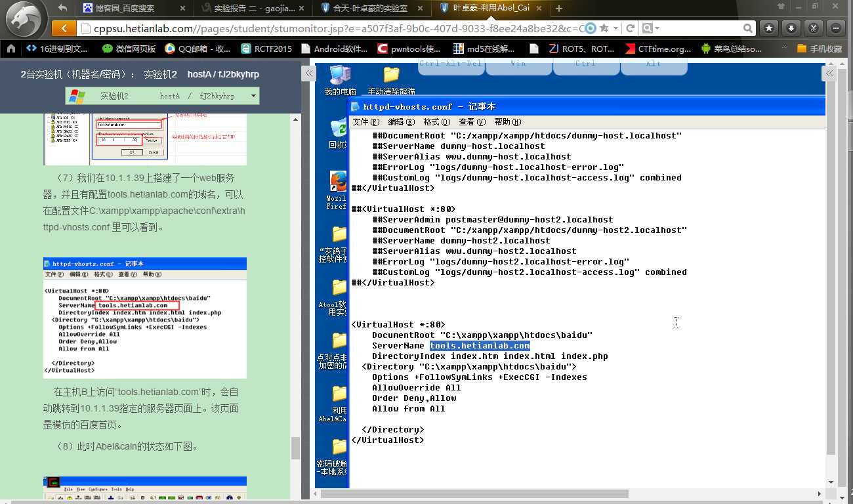Open Notepad 查看(V) menu
Image resolution: width=853 pixels, height=504 pixels.
tap(472, 122)
